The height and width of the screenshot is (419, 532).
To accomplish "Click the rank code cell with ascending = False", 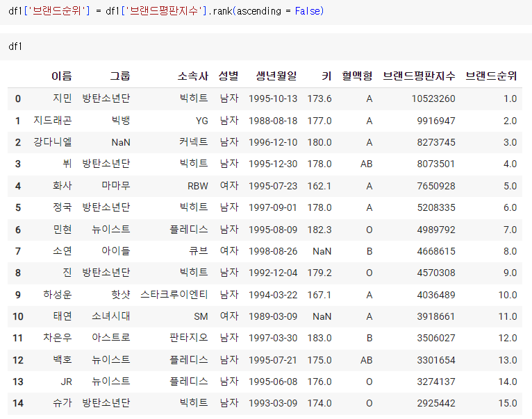I will (x=266, y=12).
